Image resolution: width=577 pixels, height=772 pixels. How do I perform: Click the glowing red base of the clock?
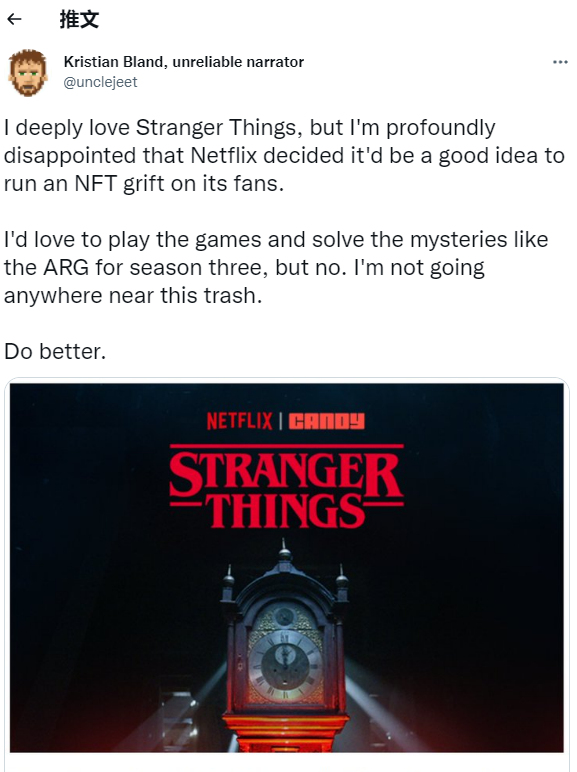285,732
